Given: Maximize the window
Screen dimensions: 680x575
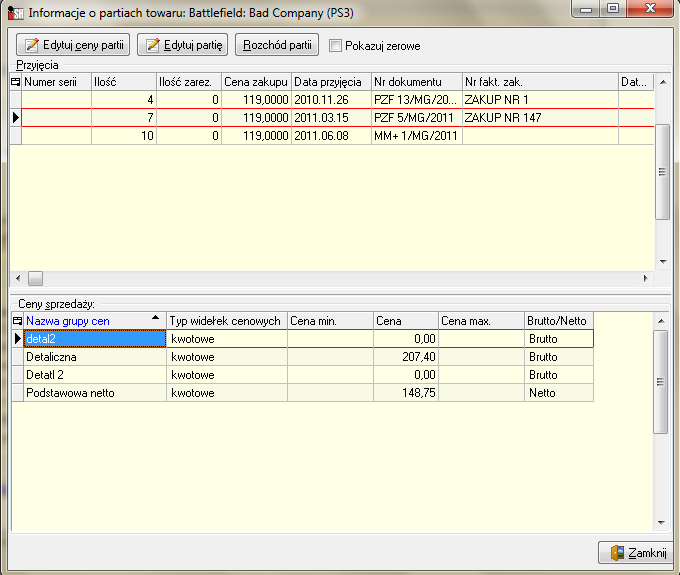Looking at the screenshot, I should coord(613,9).
